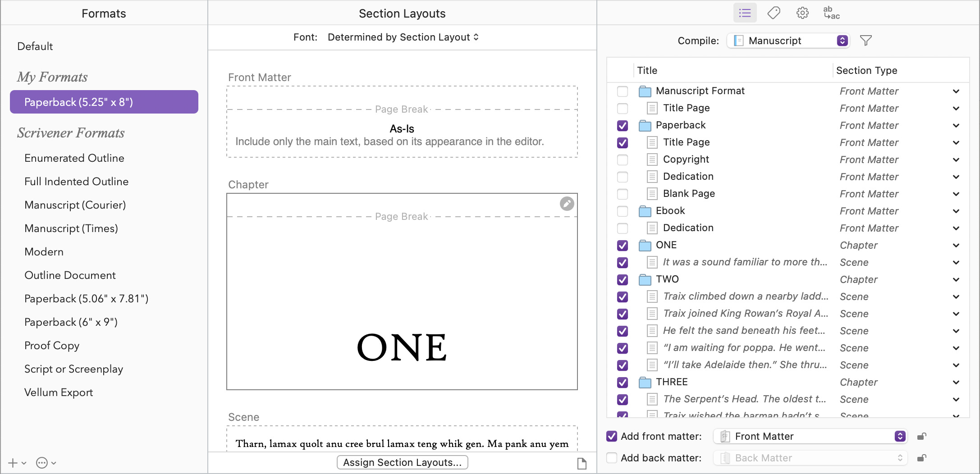Open the compile Options gear tab
Screen dimensions: 980x474
(x=802, y=13)
